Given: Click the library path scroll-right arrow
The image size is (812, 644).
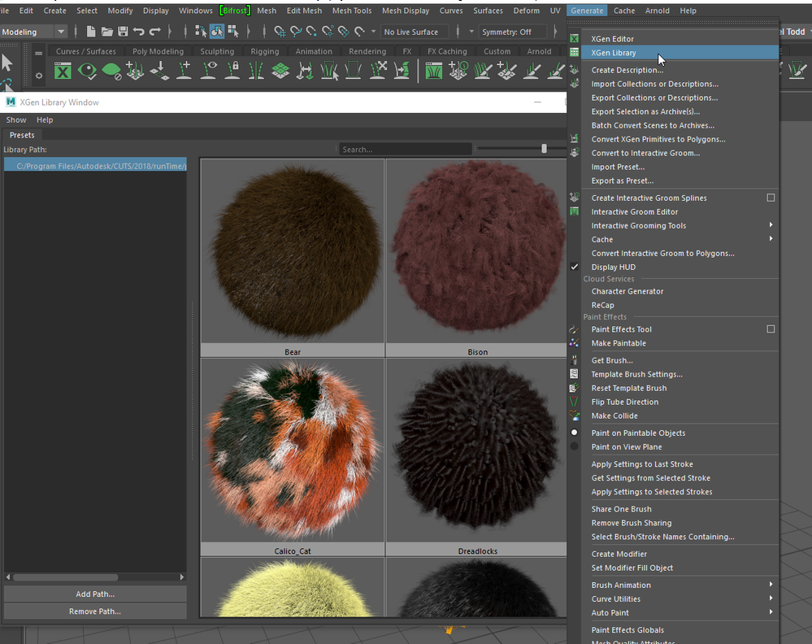Looking at the screenshot, I should pos(182,577).
